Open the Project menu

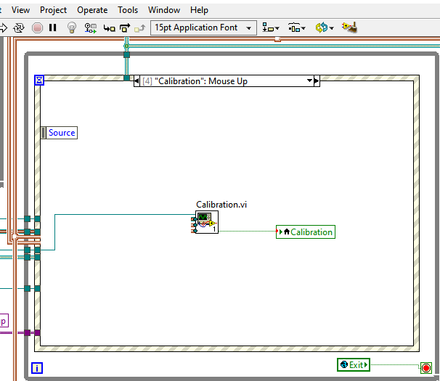tap(53, 10)
